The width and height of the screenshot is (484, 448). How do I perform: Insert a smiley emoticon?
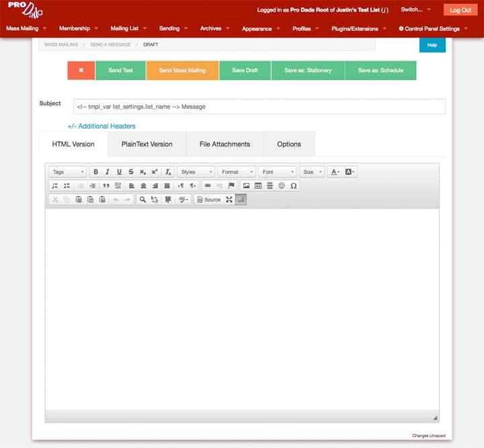282,186
